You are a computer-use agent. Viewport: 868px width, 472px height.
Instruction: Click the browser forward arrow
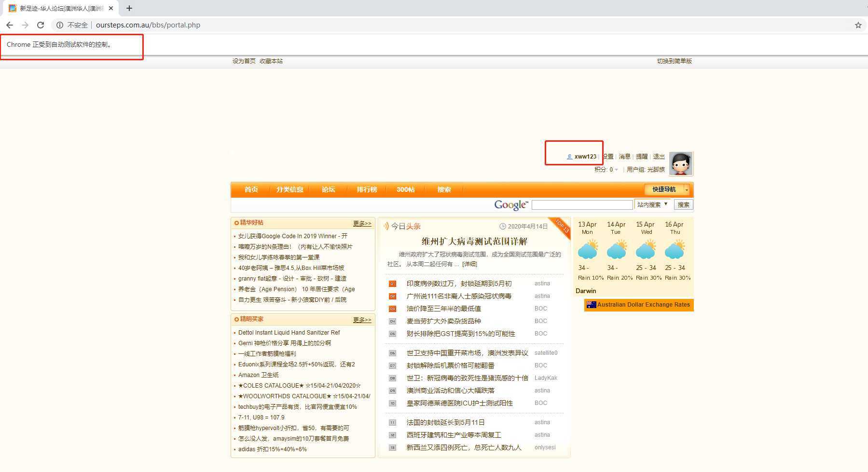(25, 25)
